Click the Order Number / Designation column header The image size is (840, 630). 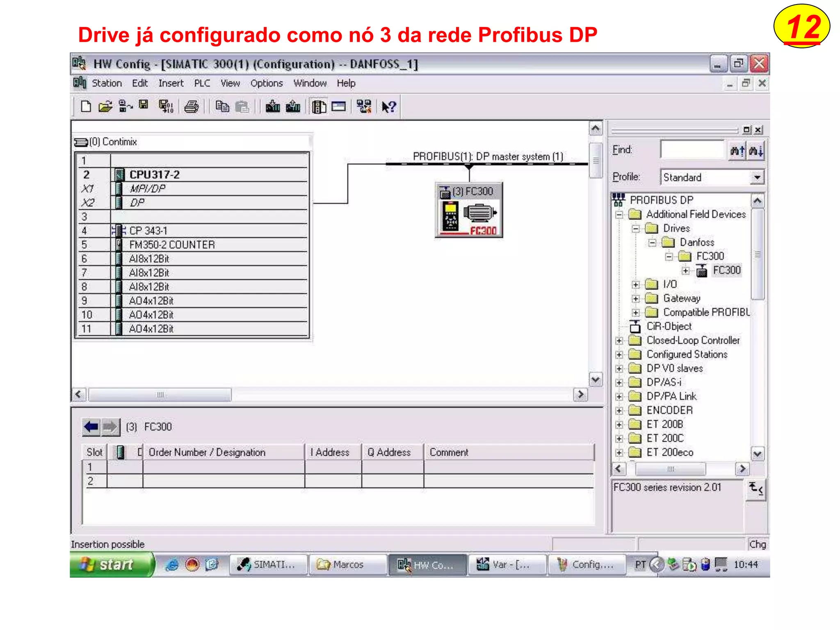coord(224,452)
